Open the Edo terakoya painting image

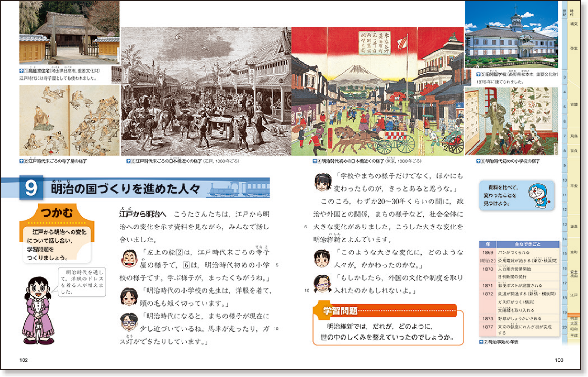(x=69, y=120)
